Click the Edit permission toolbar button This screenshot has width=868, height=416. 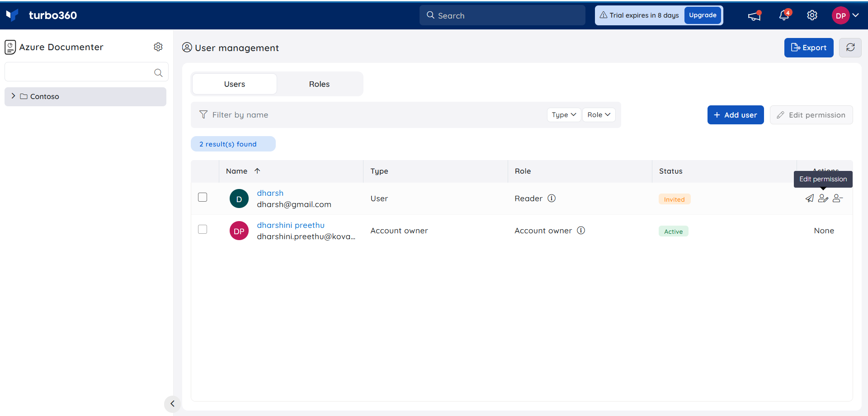[x=811, y=115]
